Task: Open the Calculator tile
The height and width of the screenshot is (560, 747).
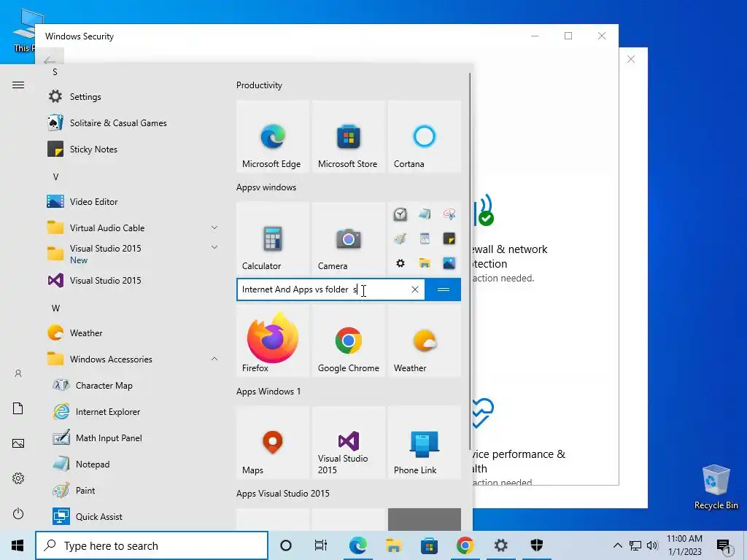Action: tap(273, 238)
